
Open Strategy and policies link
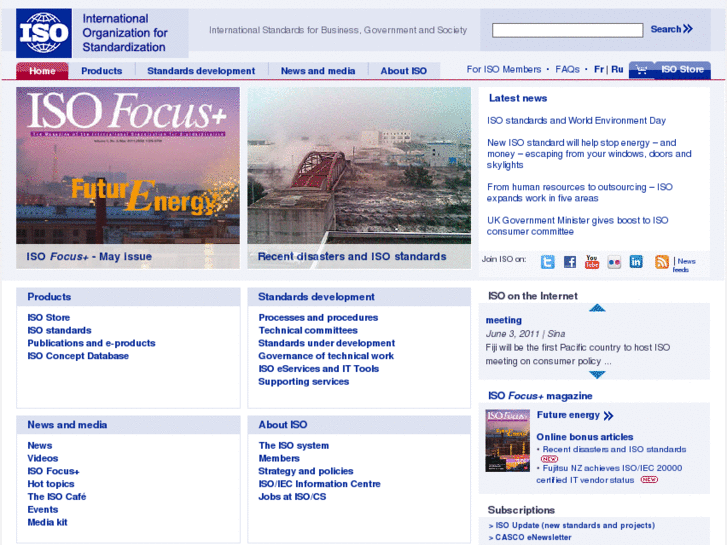306,471
